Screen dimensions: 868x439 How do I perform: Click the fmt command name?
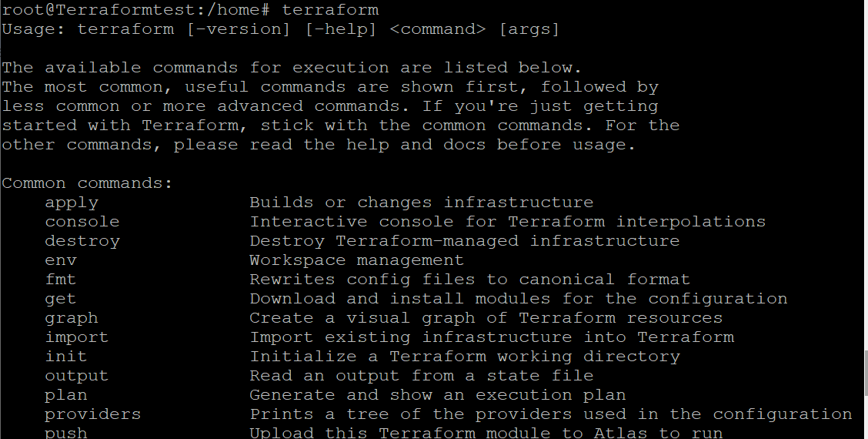click(x=61, y=280)
